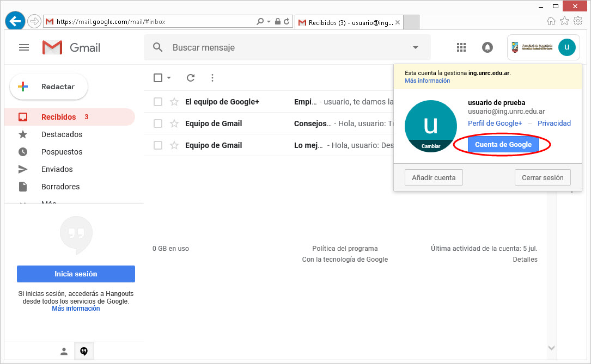The width and height of the screenshot is (591, 364).
Task: Star the Consejos message from Equipo de Gmail
Action: [174, 124]
